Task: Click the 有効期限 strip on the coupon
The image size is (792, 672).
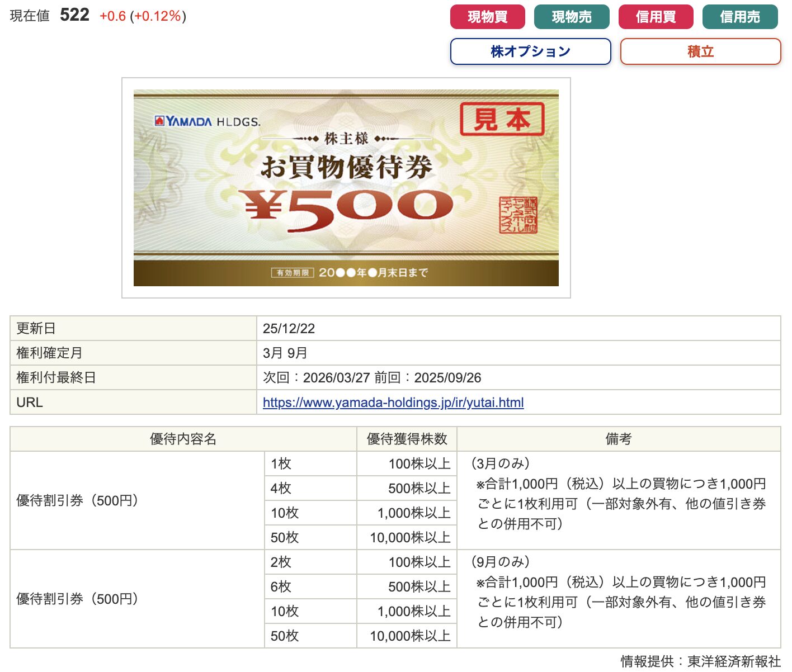Action: [349, 273]
